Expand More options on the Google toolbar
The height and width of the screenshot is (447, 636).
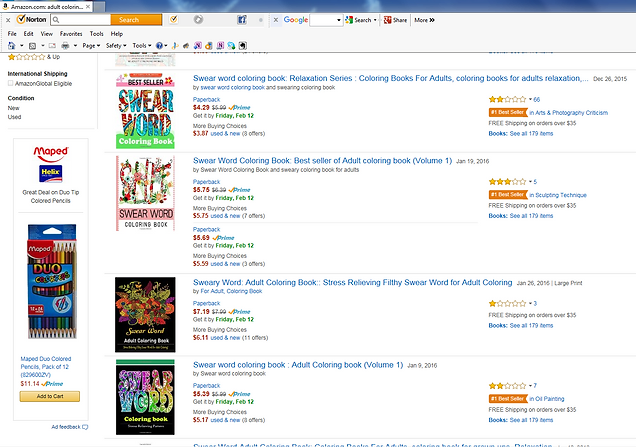424,20
